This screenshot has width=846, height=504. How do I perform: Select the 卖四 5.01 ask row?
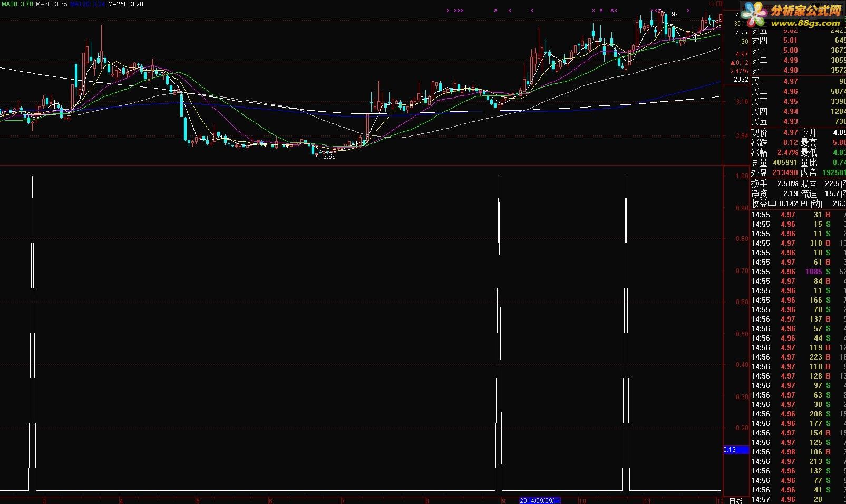coord(798,40)
